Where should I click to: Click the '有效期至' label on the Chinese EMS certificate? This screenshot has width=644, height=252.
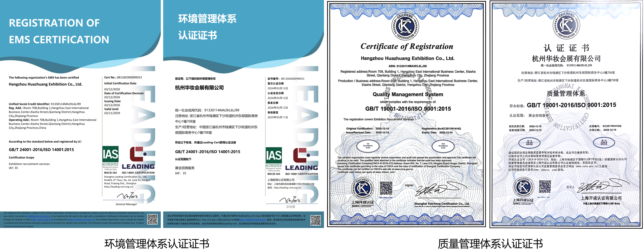pyautogui.click(x=273, y=113)
